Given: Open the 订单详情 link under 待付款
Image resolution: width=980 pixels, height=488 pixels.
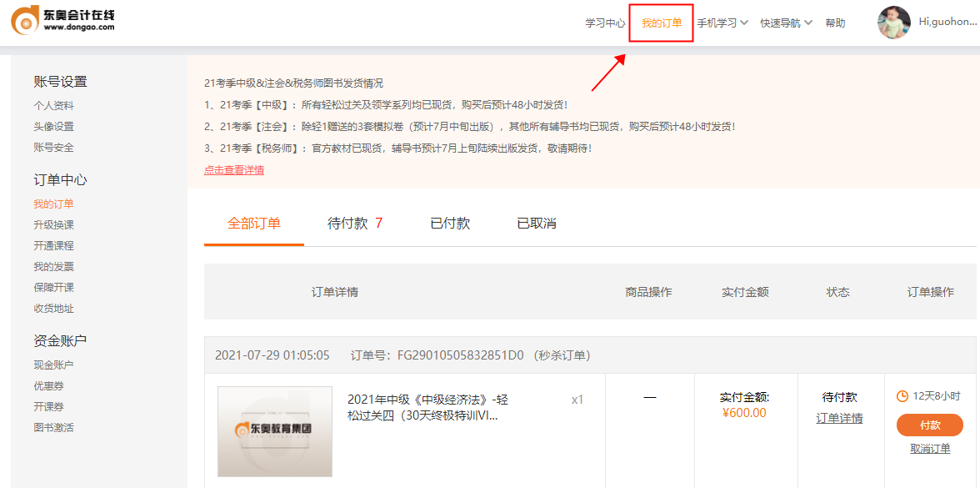Looking at the screenshot, I should tap(839, 419).
